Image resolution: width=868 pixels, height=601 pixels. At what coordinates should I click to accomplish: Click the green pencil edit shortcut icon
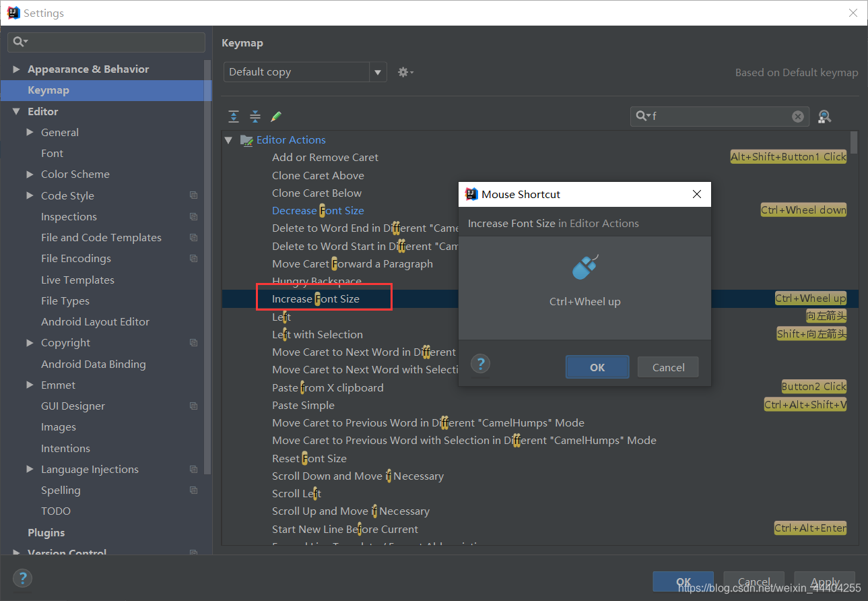coord(276,117)
